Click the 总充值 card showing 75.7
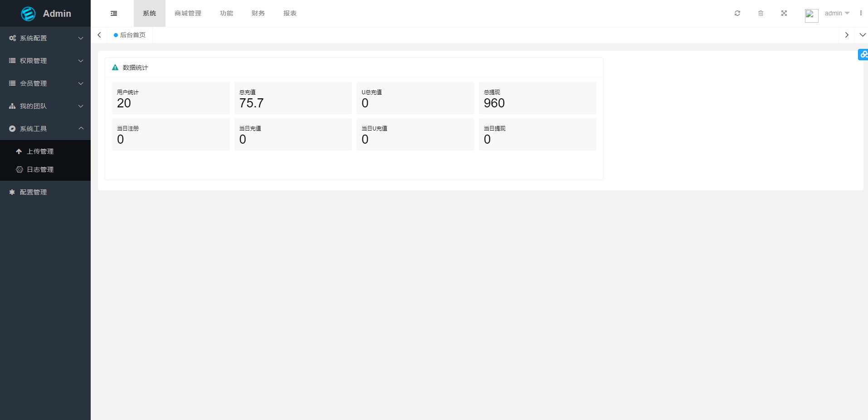 293,98
